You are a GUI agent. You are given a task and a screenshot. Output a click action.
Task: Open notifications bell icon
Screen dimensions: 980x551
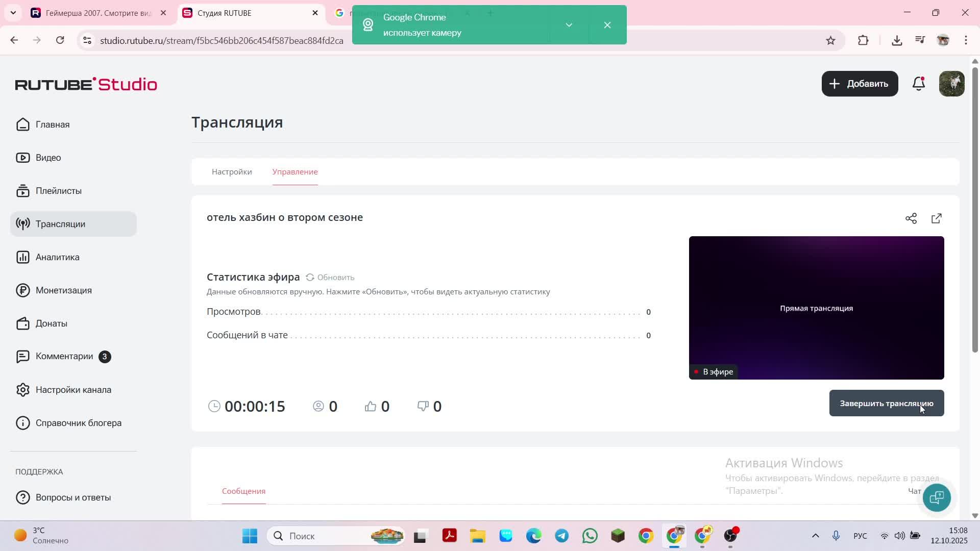919,84
